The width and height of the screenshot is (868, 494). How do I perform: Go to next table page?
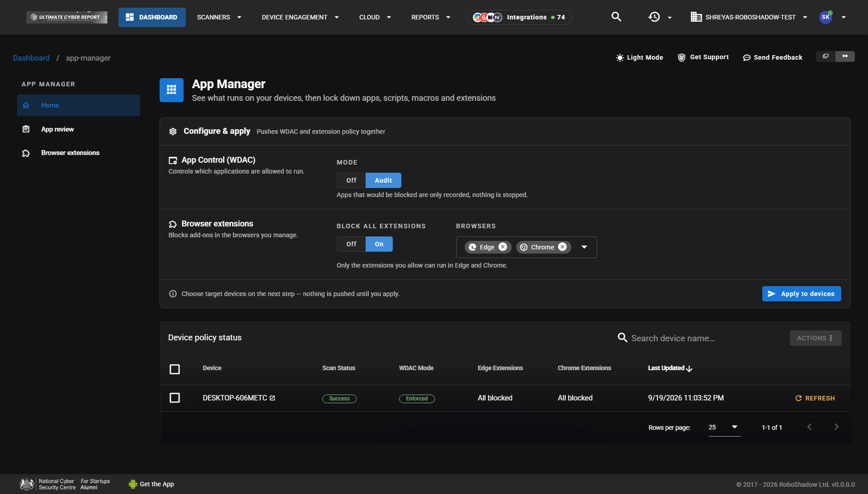tap(836, 427)
